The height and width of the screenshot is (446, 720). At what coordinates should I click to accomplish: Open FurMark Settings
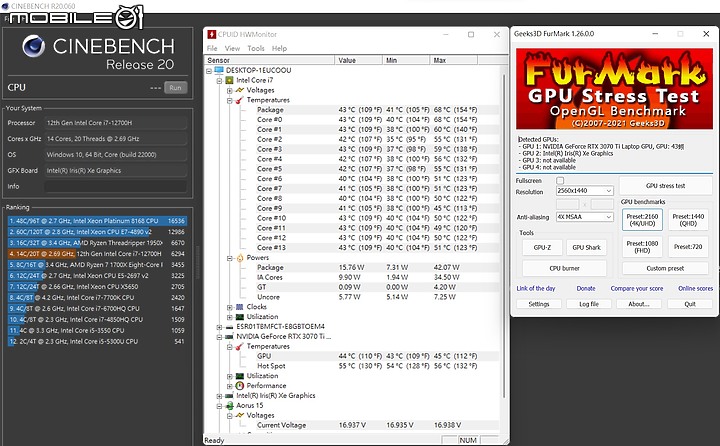(539, 304)
